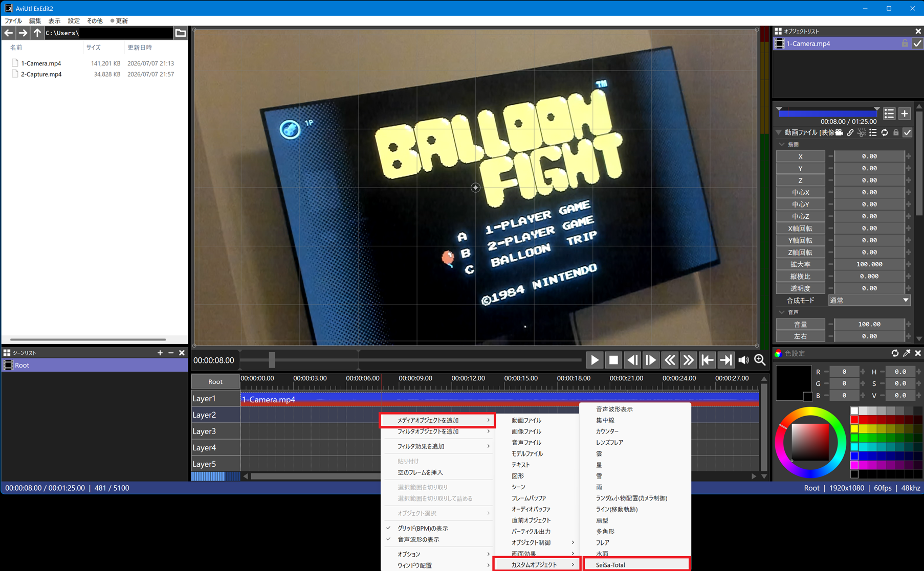Toggle the 音声波形の表示 option
The width and height of the screenshot is (924, 571).
[x=436, y=539]
